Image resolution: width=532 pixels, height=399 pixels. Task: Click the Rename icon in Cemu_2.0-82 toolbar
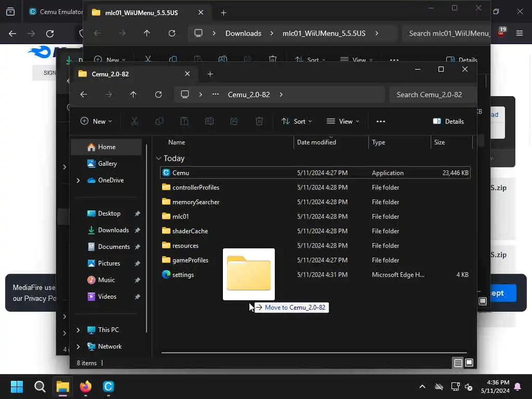(x=209, y=121)
